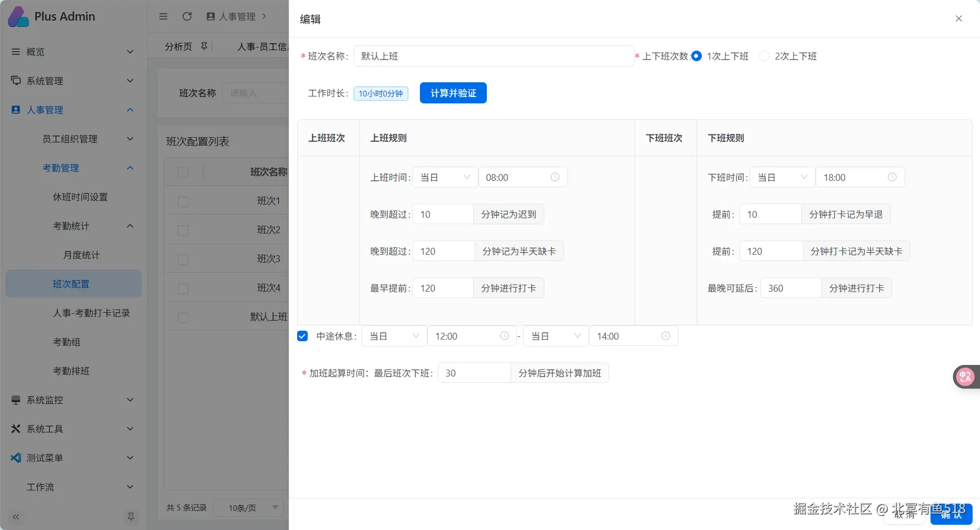Click the 人事管理 breadcrumb icon
980x530 pixels.
211,16
